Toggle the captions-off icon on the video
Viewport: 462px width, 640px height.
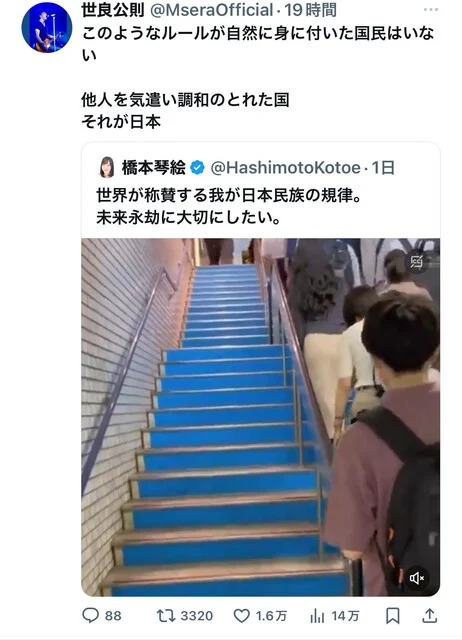tap(417, 262)
